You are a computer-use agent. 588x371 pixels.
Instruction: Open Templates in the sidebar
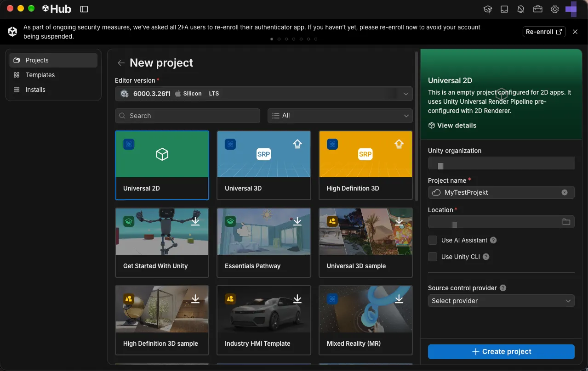pos(53,75)
